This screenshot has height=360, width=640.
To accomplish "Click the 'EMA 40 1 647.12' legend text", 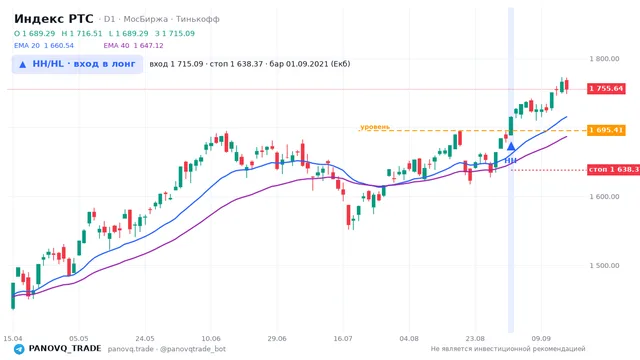I will coord(133,46).
